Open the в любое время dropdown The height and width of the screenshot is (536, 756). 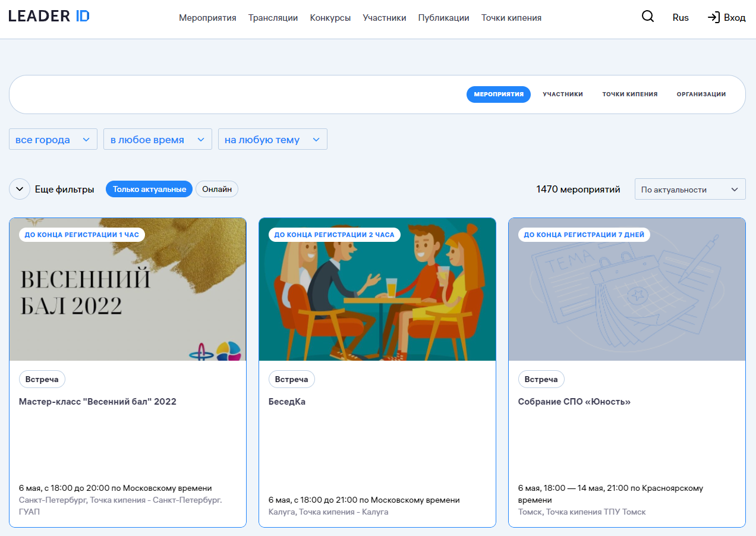coord(157,140)
